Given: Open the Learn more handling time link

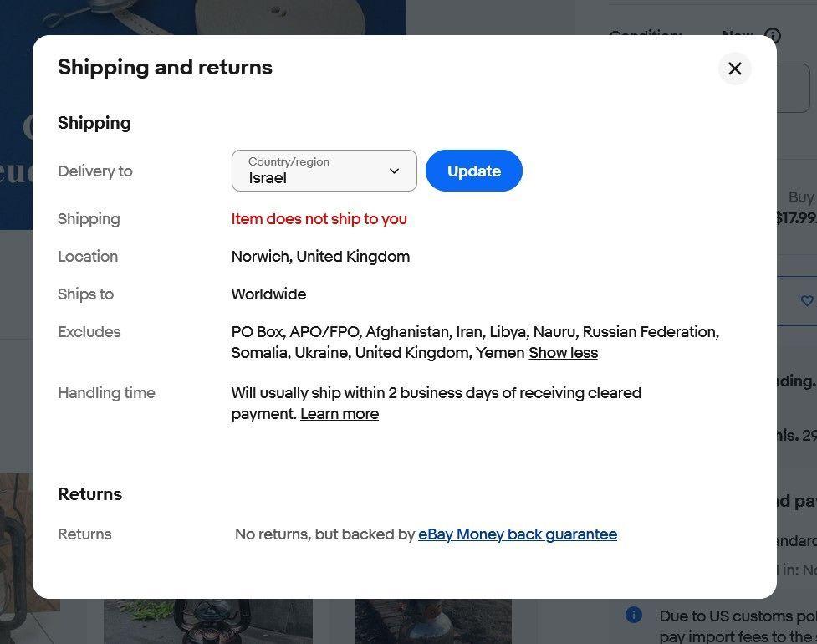Looking at the screenshot, I should 340,414.
